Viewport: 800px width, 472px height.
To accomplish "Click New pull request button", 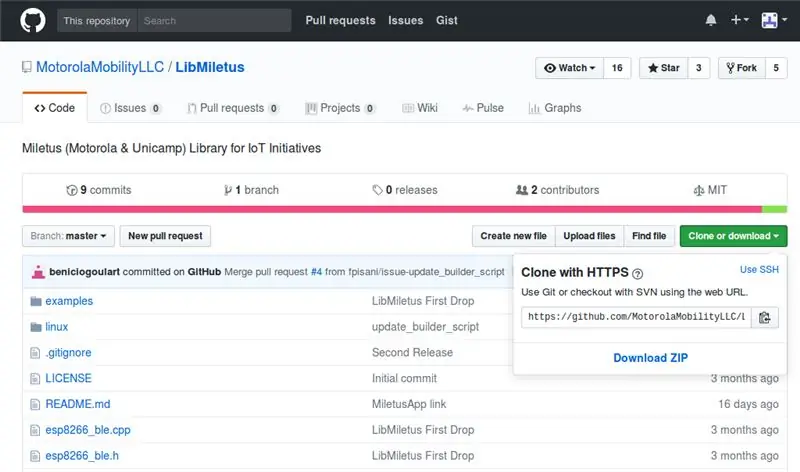I will (165, 236).
